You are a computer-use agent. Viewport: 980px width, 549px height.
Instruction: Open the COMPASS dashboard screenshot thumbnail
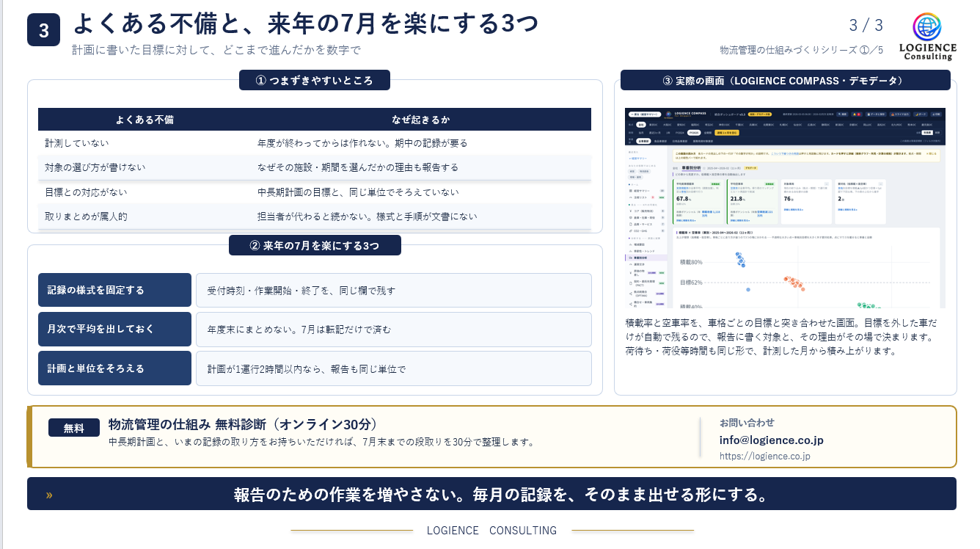click(x=785, y=208)
